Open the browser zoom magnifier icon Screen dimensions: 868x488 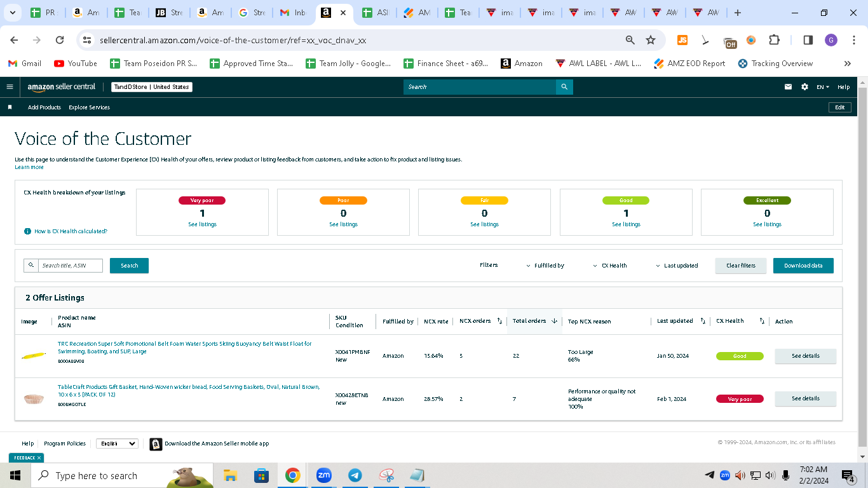pos(630,40)
